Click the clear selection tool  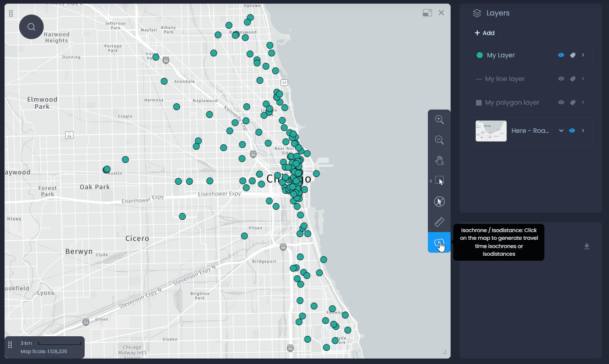coord(439,202)
